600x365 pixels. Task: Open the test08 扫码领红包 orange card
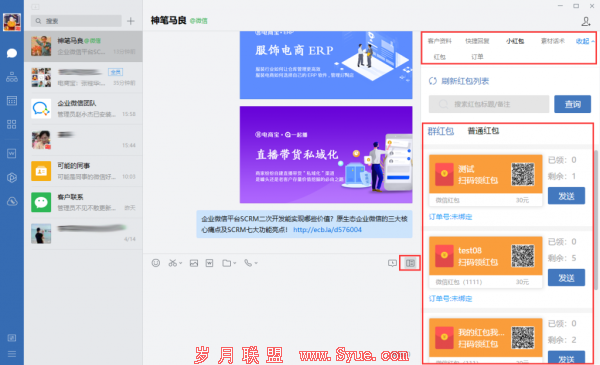tap(486, 256)
